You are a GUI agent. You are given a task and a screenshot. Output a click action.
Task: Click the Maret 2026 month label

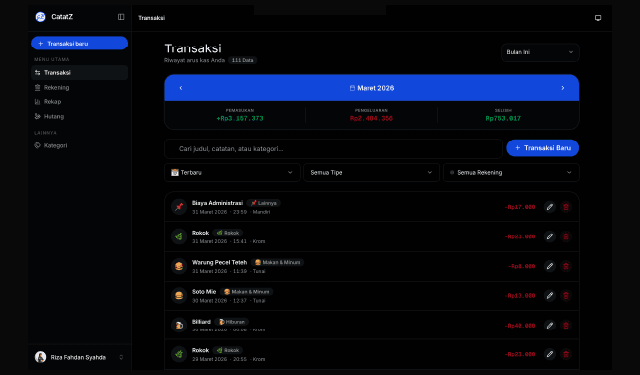click(x=376, y=88)
